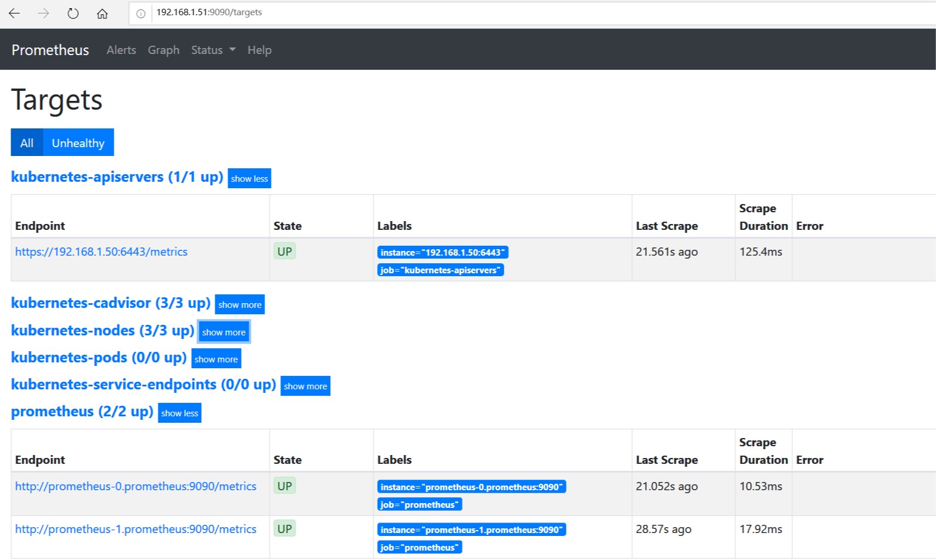Image resolution: width=936 pixels, height=560 pixels.
Task: Click instance="192.168.1.50:6443" label badge
Action: click(x=443, y=252)
